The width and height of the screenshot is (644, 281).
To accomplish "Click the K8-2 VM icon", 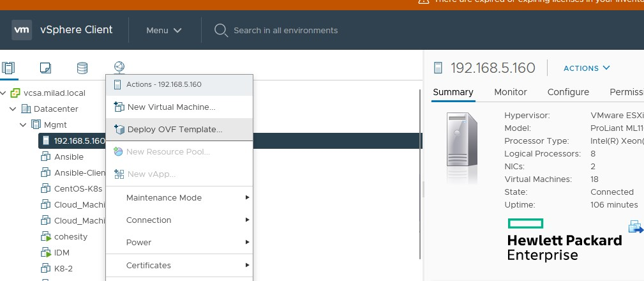I will pos(45,269).
